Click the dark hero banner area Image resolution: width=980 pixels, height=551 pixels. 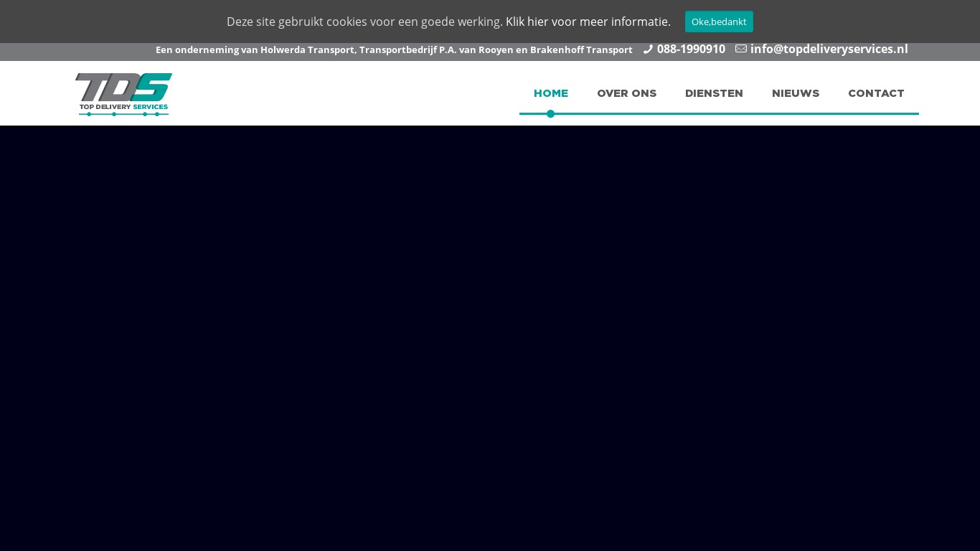(490, 337)
